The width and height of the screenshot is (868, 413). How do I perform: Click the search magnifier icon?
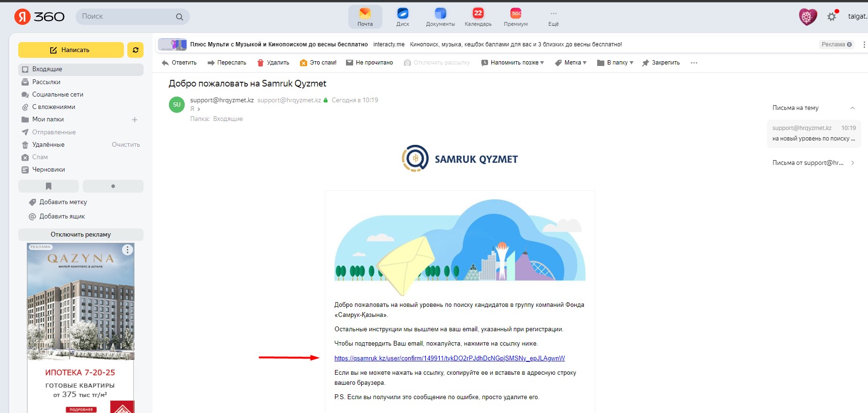pos(179,17)
